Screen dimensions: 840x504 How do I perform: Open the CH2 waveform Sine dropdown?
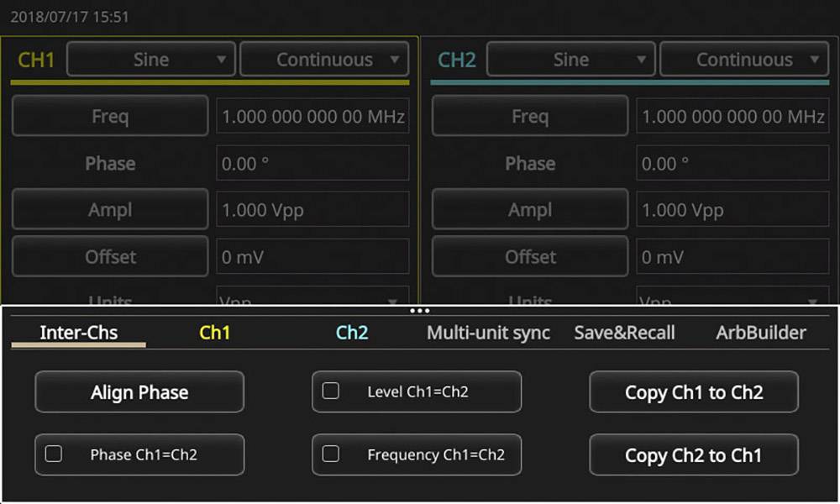570,59
